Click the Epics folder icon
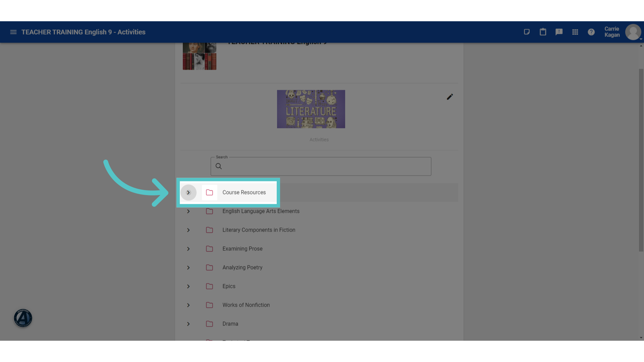This screenshot has width=644, height=362. (209, 286)
